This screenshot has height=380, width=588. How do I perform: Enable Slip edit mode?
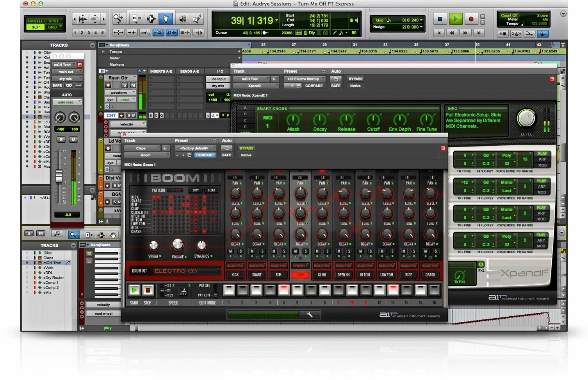35,27
